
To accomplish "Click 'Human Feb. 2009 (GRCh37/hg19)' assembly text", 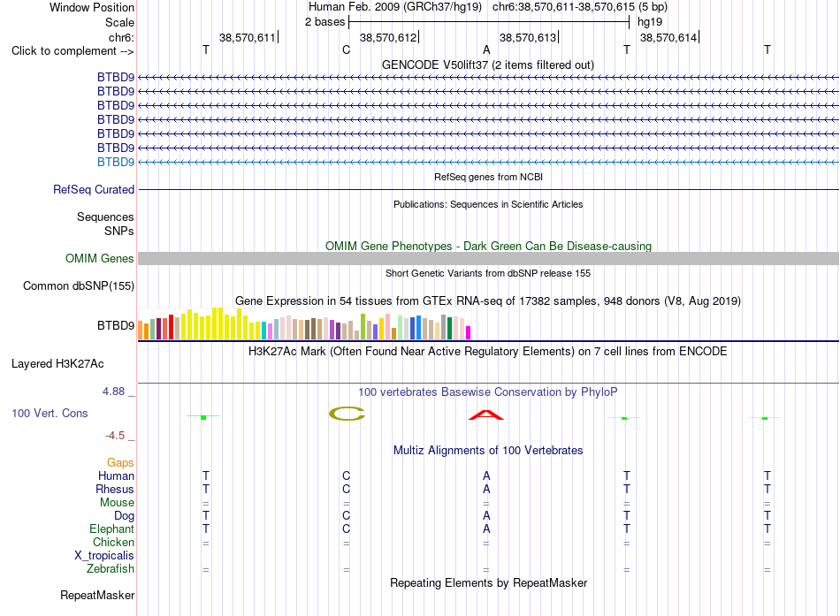I will pyautogui.click(x=395, y=7).
